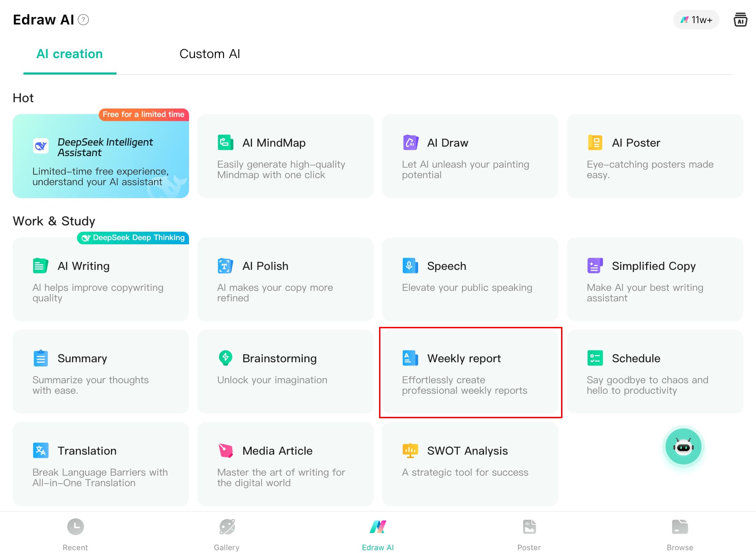Click the AI MindMap green icon

pos(225,142)
